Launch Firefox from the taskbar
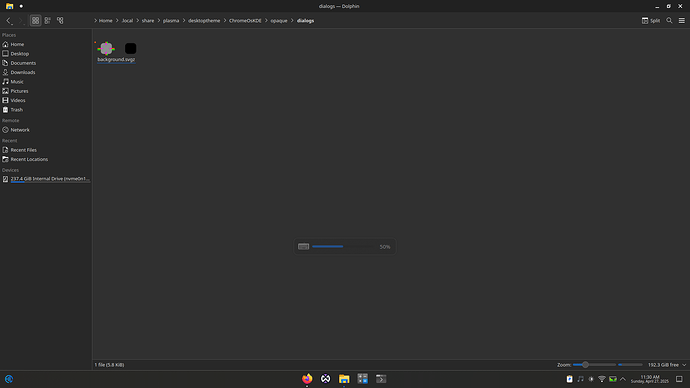 tap(307, 379)
